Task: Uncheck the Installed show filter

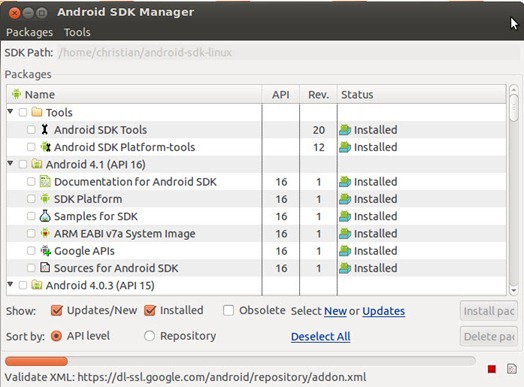Action: pos(150,310)
